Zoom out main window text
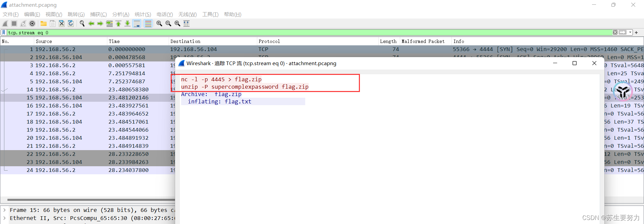644x224 pixels. (168, 24)
